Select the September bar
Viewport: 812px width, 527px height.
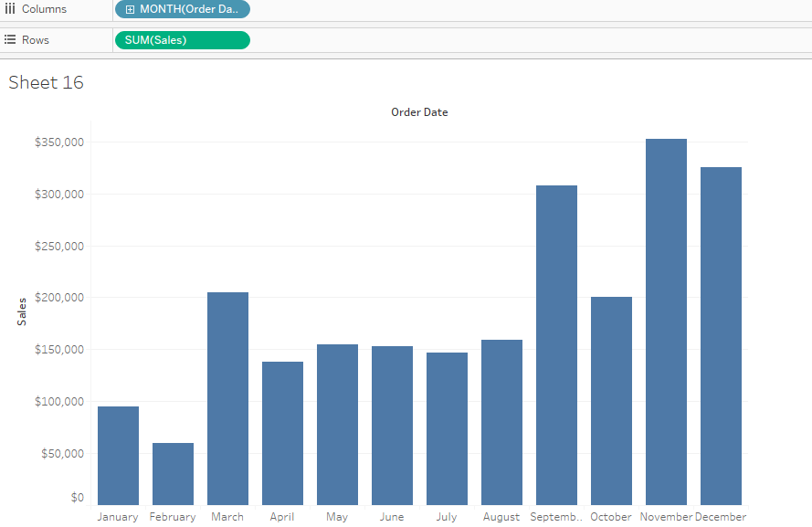click(x=556, y=344)
